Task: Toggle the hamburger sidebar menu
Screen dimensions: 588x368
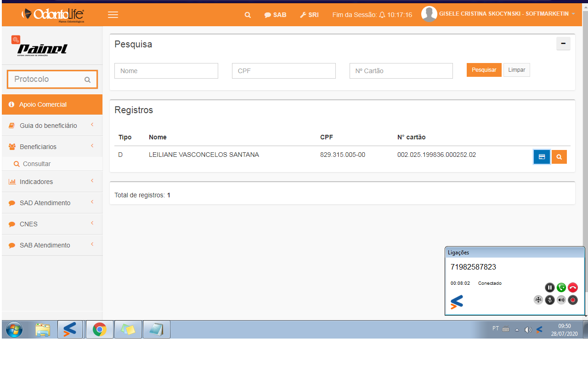Action: (x=113, y=15)
